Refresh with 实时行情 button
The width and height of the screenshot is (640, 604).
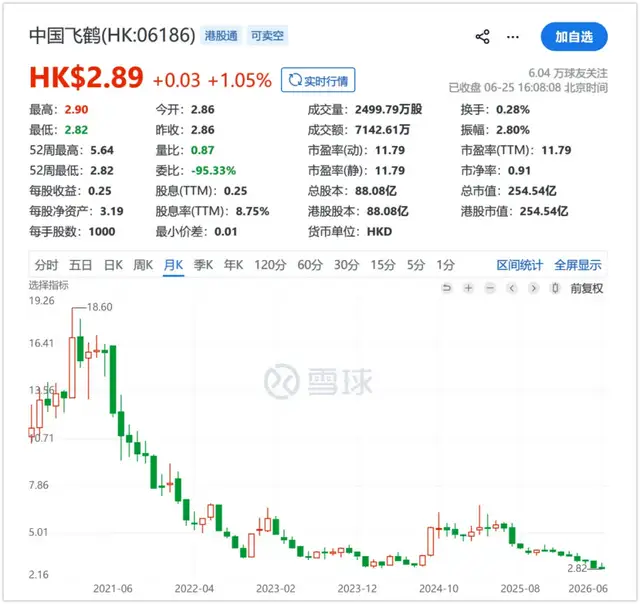point(318,80)
